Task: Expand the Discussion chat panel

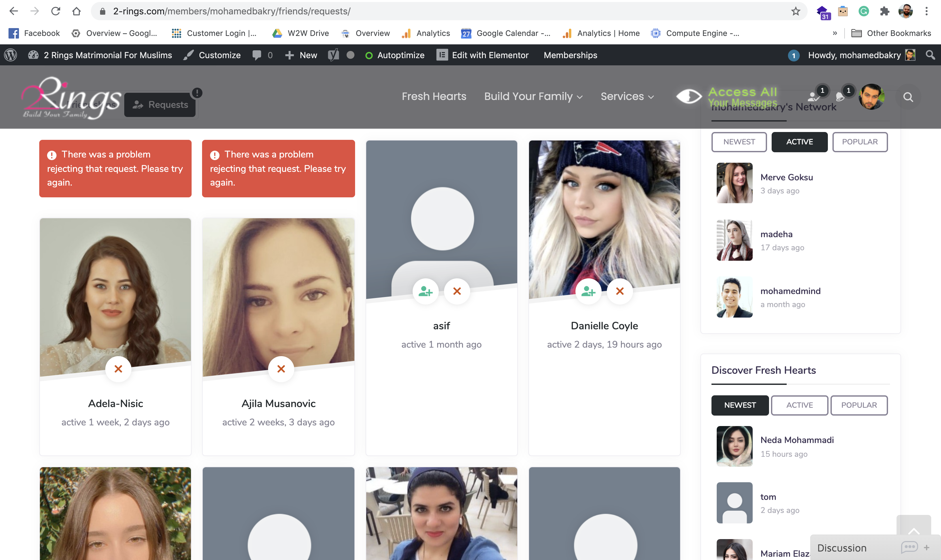Action: click(x=875, y=548)
